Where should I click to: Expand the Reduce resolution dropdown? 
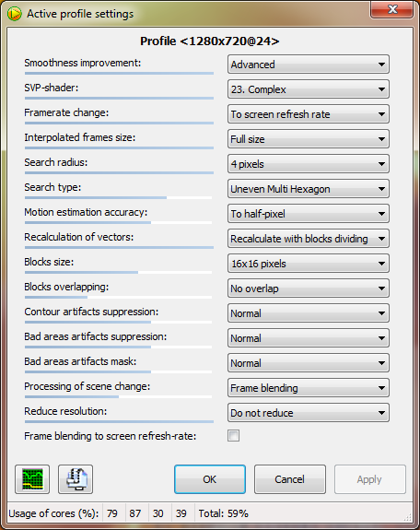tap(309, 413)
